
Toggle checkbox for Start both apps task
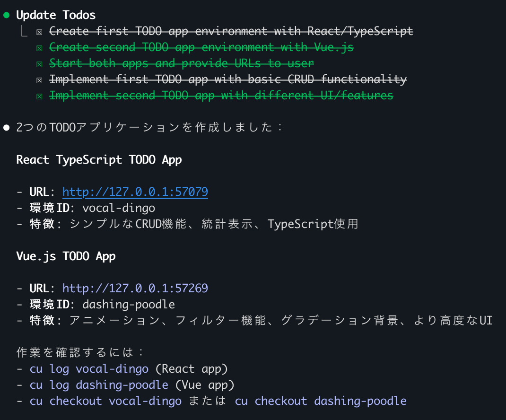pos(39,64)
